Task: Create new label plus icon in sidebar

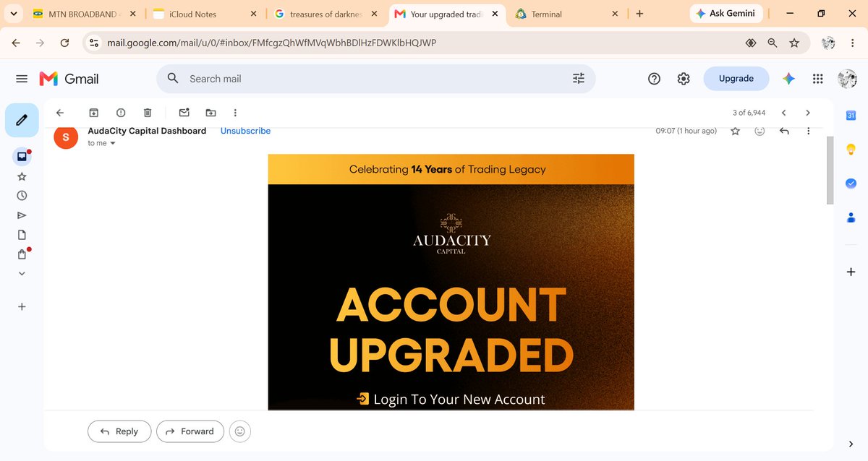Action: (22, 306)
